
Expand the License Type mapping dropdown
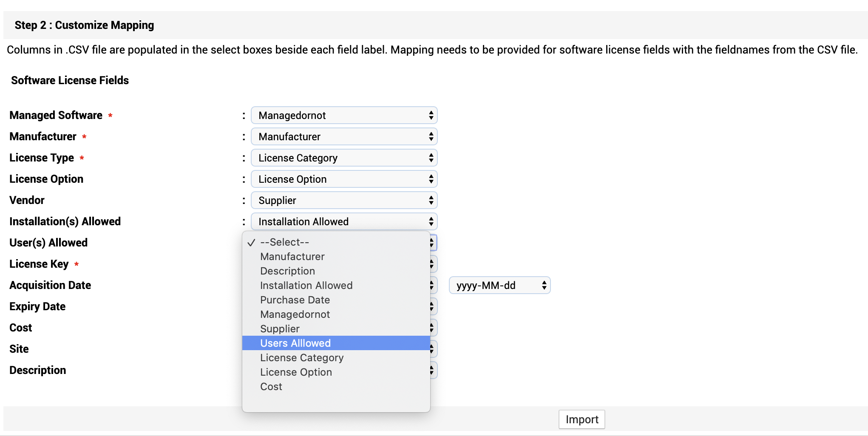pyautogui.click(x=343, y=158)
